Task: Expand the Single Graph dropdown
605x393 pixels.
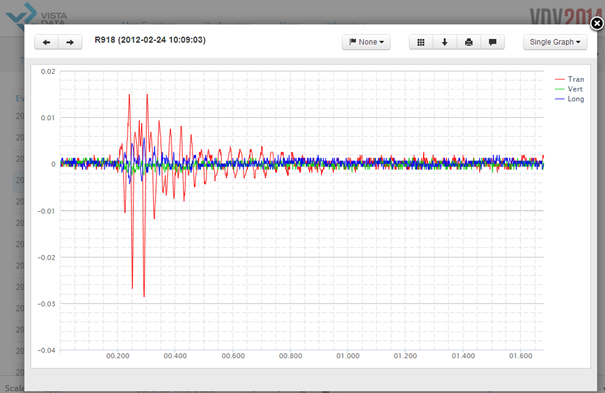Action: point(555,42)
